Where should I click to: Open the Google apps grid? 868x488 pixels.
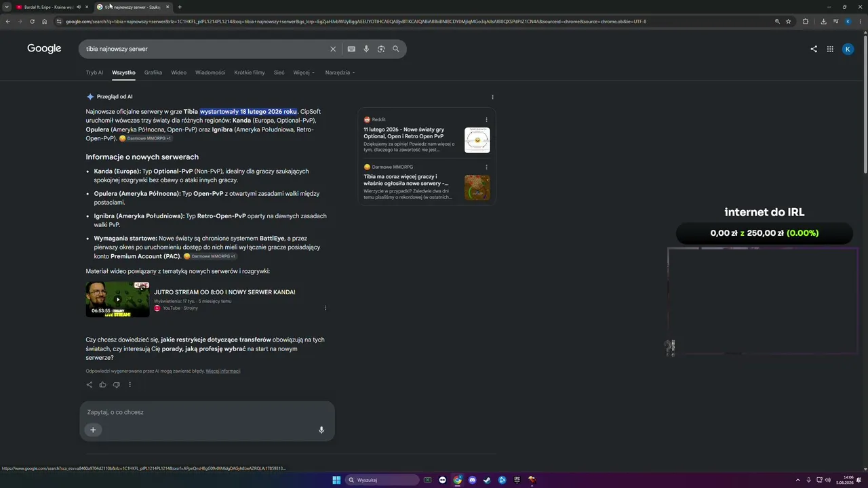pyautogui.click(x=830, y=49)
